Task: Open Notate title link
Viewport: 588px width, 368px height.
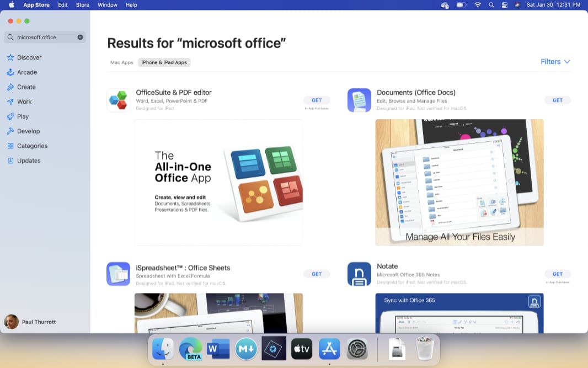Action: pos(387,266)
